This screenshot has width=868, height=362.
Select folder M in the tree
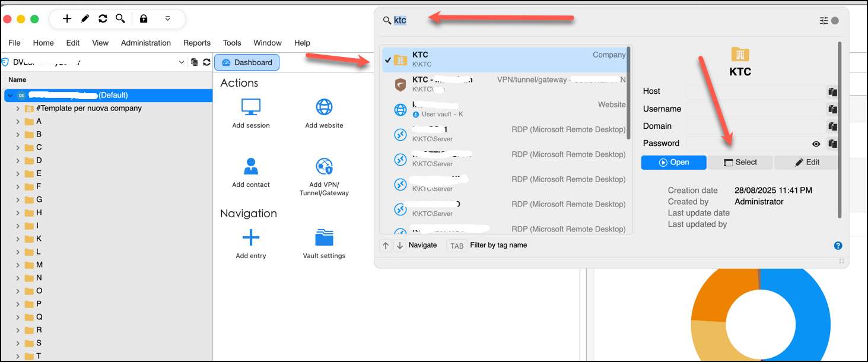(x=39, y=265)
